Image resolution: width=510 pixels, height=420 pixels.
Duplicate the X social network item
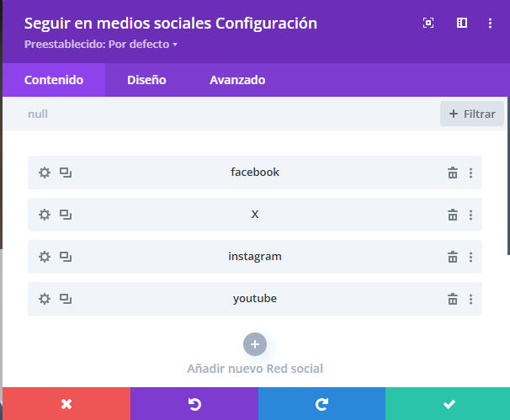[x=66, y=215]
